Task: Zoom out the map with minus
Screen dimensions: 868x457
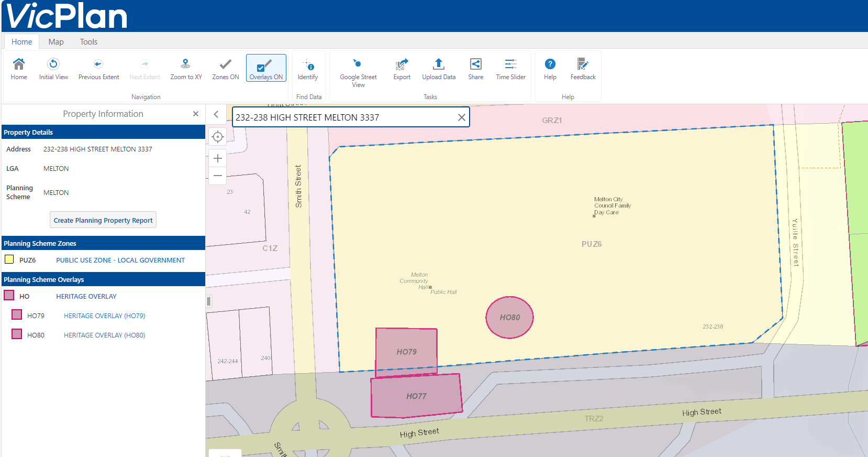Action: [x=218, y=176]
